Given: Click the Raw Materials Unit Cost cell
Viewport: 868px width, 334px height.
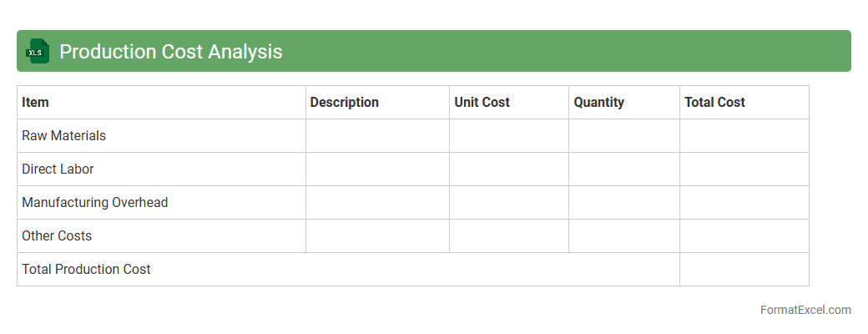Looking at the screenshot, I should pos(509,135).
